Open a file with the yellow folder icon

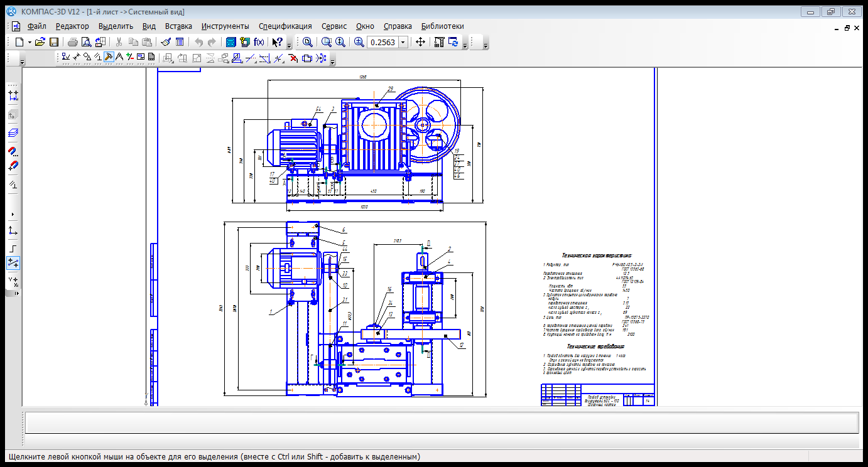(40, 42)
